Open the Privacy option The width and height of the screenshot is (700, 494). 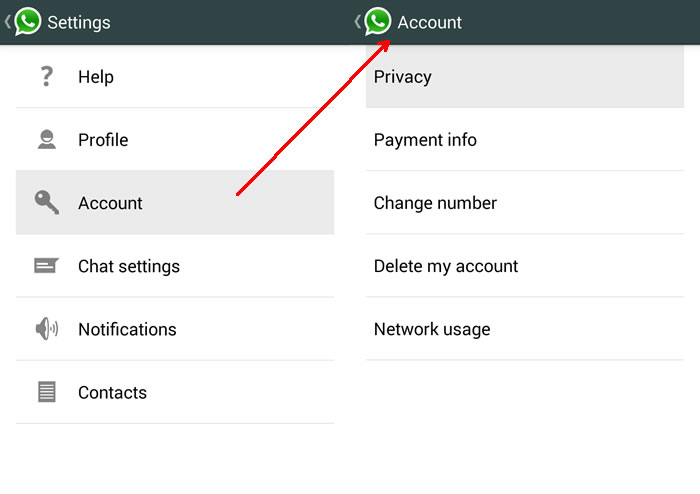(x=403, y=77)
